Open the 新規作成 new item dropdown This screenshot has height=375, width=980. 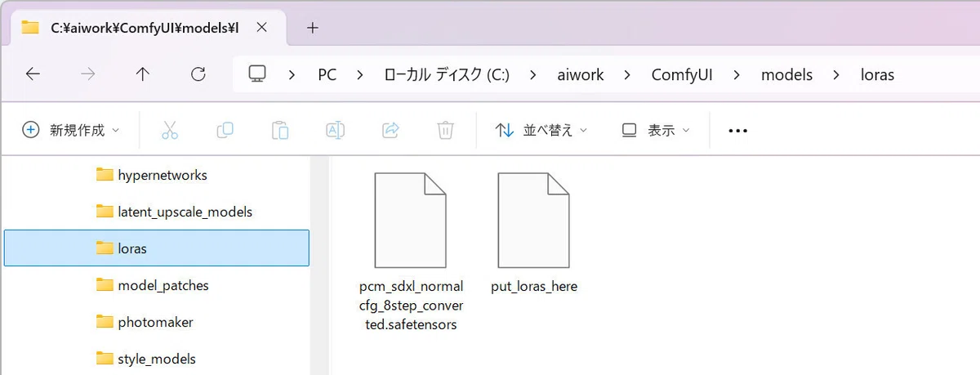[71, 130]
